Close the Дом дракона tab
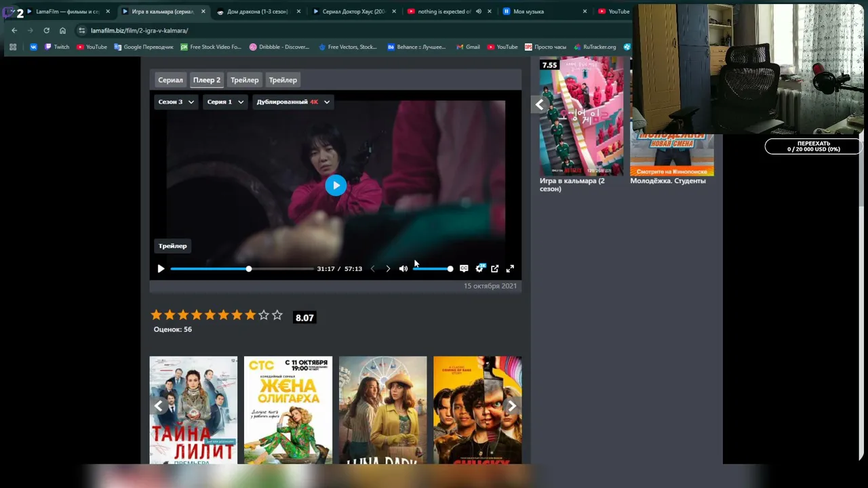 pos(298,12)
